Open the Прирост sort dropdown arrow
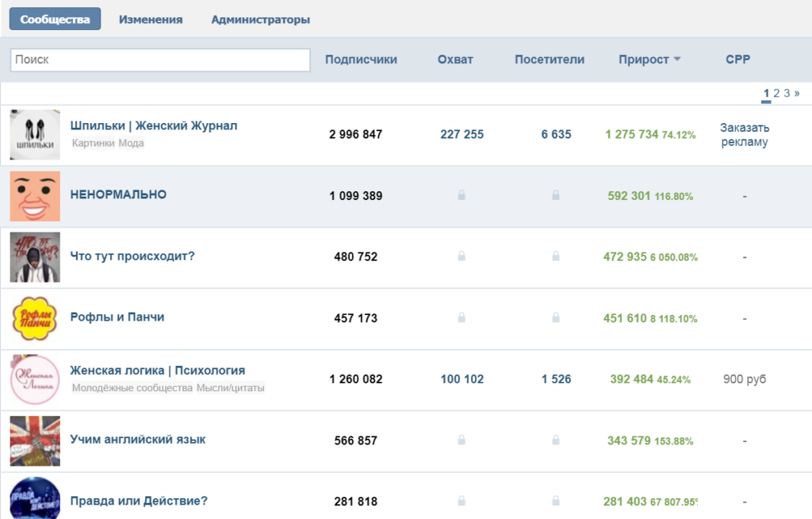Viewport: 812px width, 519px height. pos(677,60)
